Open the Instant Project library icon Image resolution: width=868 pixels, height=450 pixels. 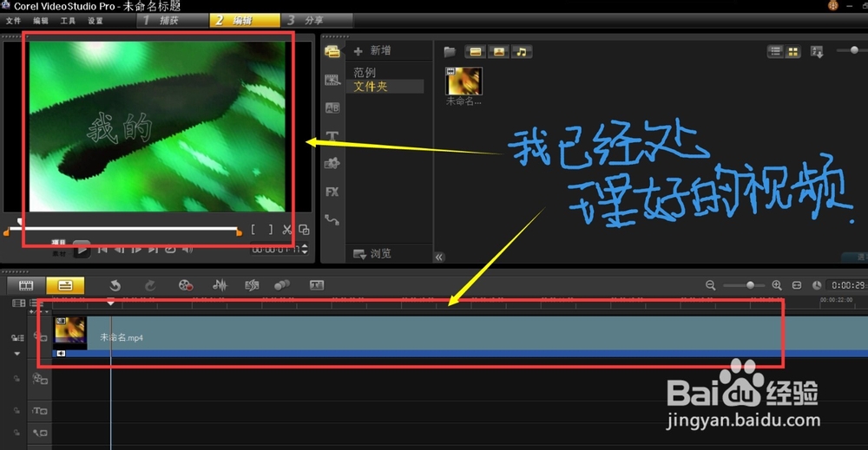tap(332, 80)
